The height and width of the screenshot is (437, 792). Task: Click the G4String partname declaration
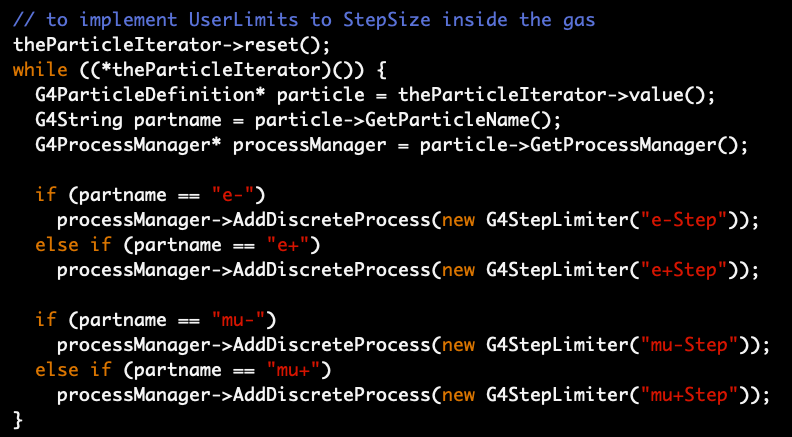tap(128, 120)
